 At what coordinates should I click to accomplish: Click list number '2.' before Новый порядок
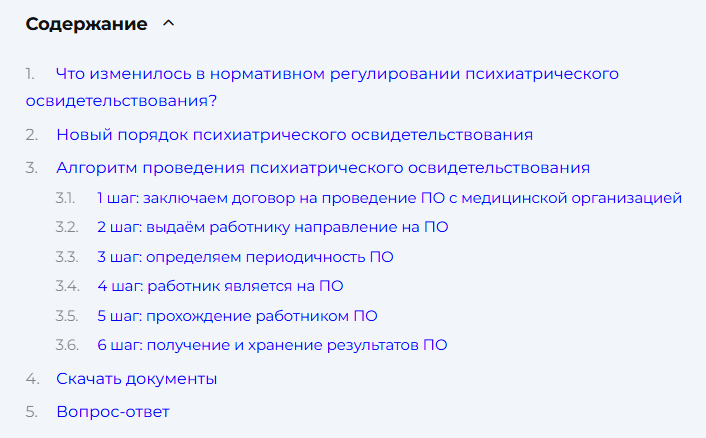[x=32, y=134]
